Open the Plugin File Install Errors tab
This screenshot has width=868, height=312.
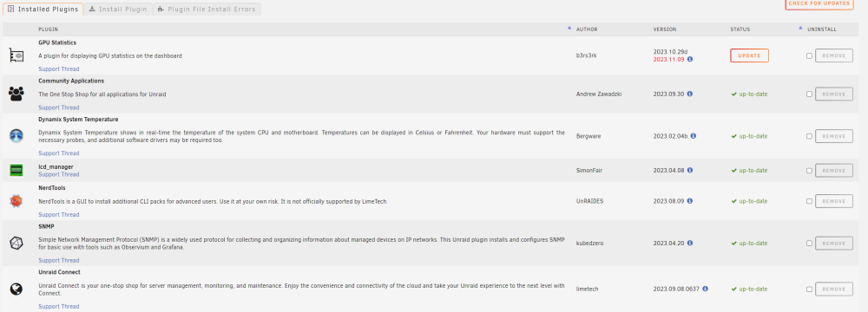[x=207, y=10]
